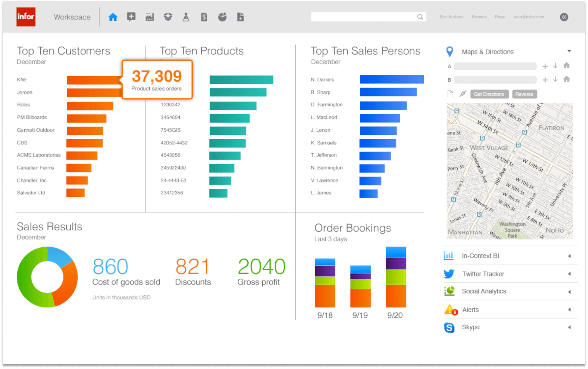This screenshot has width=588, height=369.
Task: Expand the Social Analytics panel
Action: coord(569,291)
